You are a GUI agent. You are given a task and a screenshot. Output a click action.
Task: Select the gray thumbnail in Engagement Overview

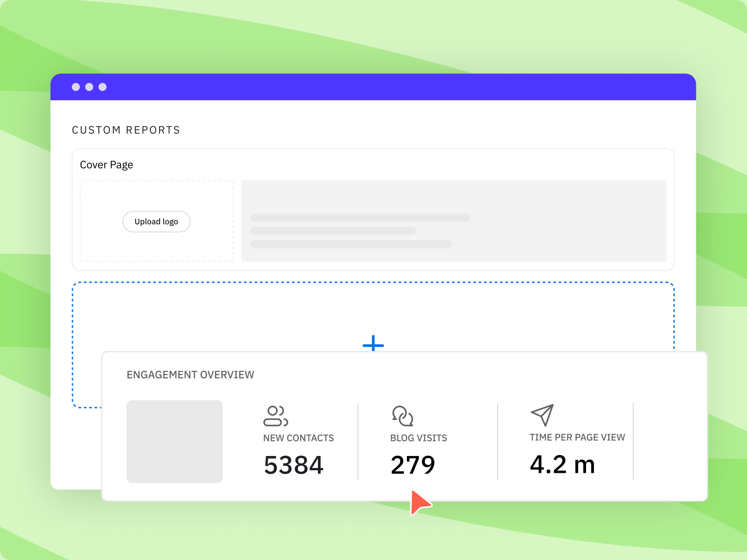tap(174, 441)
